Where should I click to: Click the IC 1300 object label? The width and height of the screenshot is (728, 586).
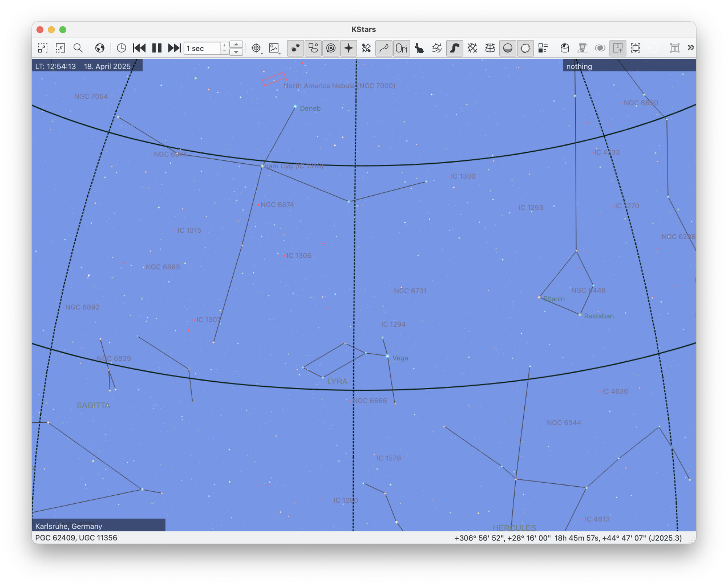click(463, 176)
